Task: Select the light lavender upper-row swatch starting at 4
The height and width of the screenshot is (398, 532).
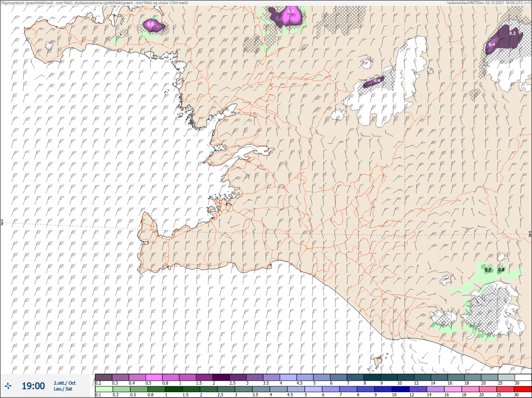Action: pos(289,377)
